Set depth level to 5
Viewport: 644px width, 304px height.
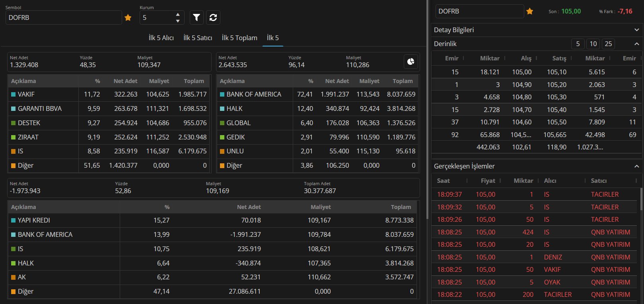[x=578, y=44]
